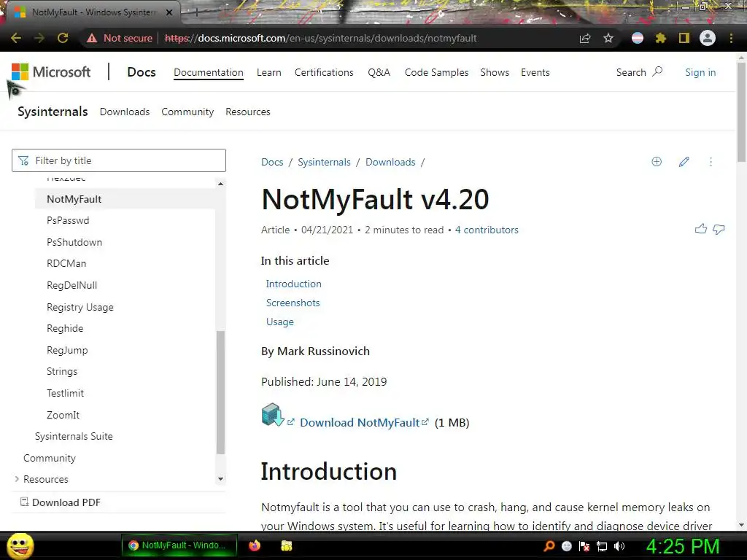Select ZoomIt in the sidebar
This screenshot has height=560, width=747.
pyautogui.click(x=63, y=415)
